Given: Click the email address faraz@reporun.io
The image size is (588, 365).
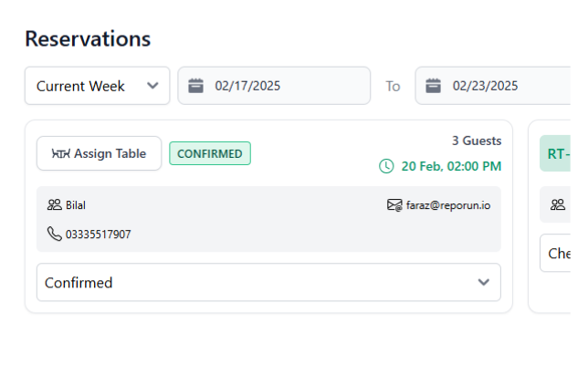Looking at the screenshot, I should click(448, 205).
